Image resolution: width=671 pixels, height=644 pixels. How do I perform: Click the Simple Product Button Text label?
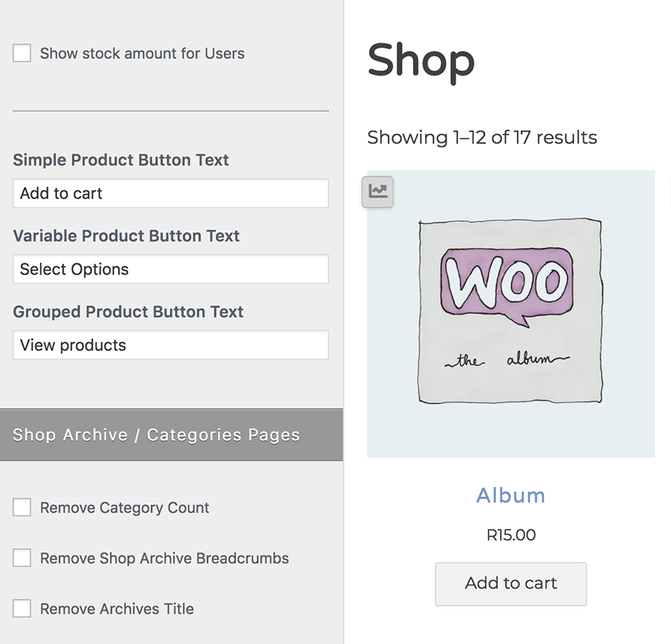[121, 160]
